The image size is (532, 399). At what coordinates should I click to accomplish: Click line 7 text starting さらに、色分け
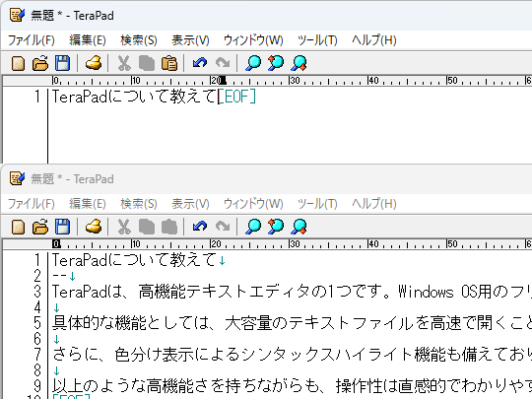click(293, 355)
